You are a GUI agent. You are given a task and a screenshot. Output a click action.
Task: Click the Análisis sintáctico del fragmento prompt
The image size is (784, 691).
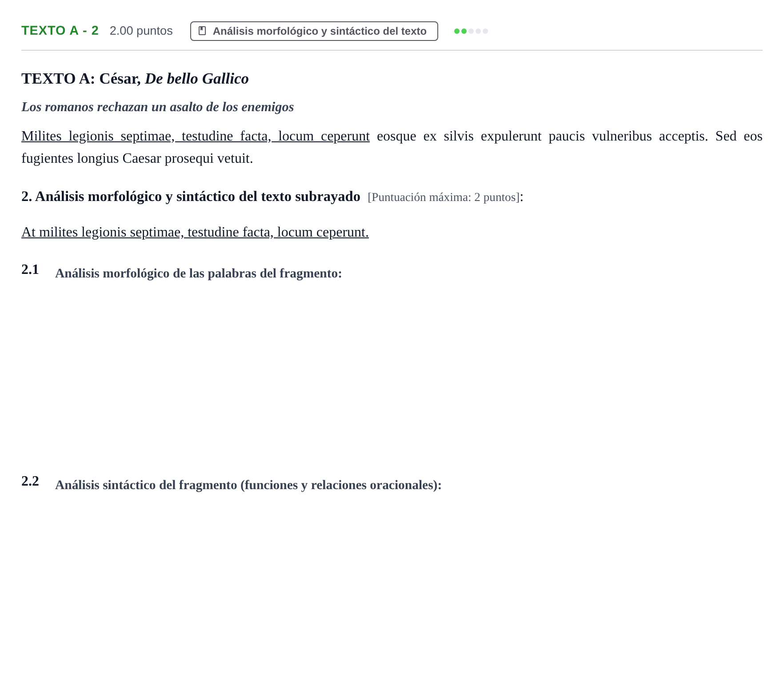248,485
